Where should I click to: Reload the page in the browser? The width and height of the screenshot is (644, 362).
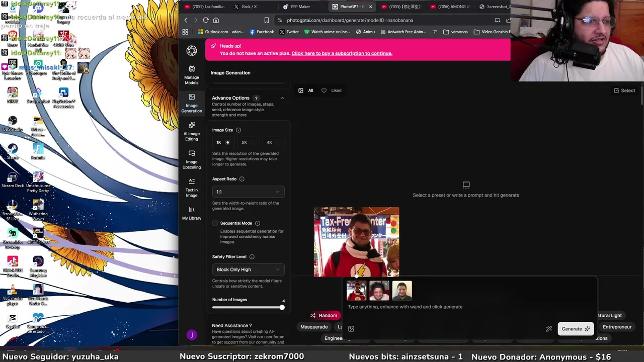[x=206, y=20]
